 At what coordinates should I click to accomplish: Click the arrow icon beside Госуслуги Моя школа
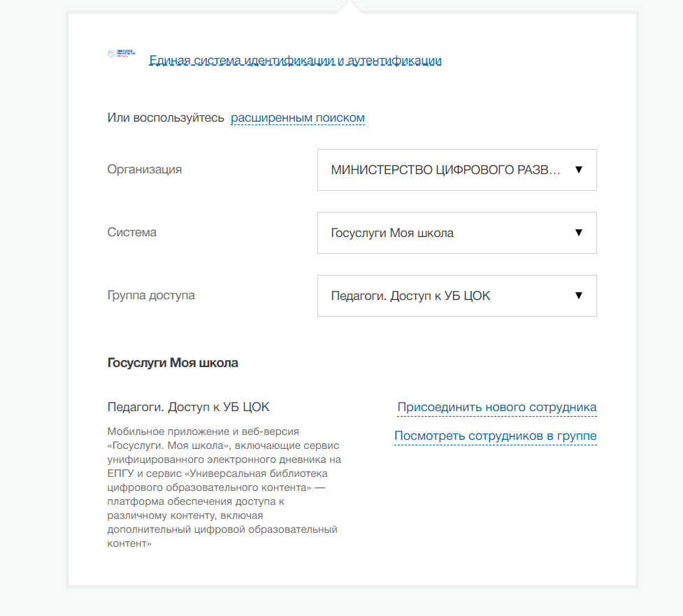[578, 233]
